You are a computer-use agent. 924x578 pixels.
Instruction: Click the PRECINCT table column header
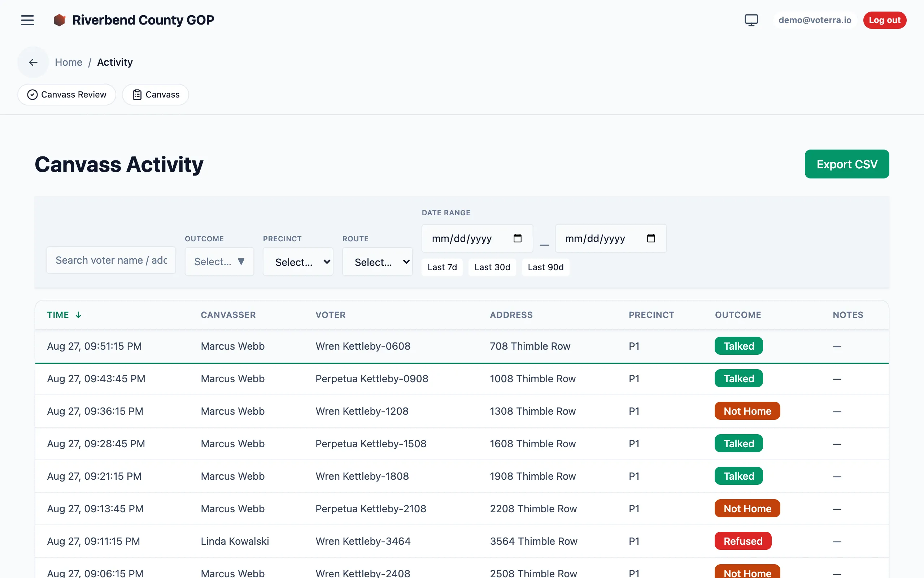(651, 315)
